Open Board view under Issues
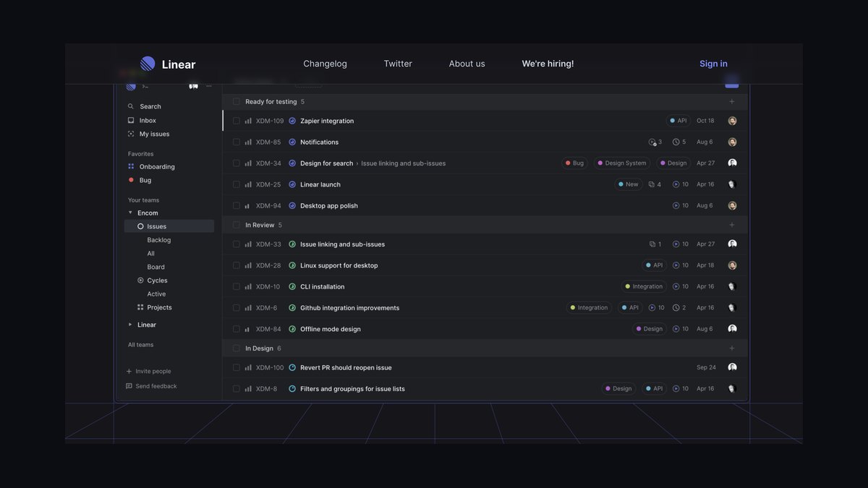The image size is (868, 488). click(x=156, y=267)
